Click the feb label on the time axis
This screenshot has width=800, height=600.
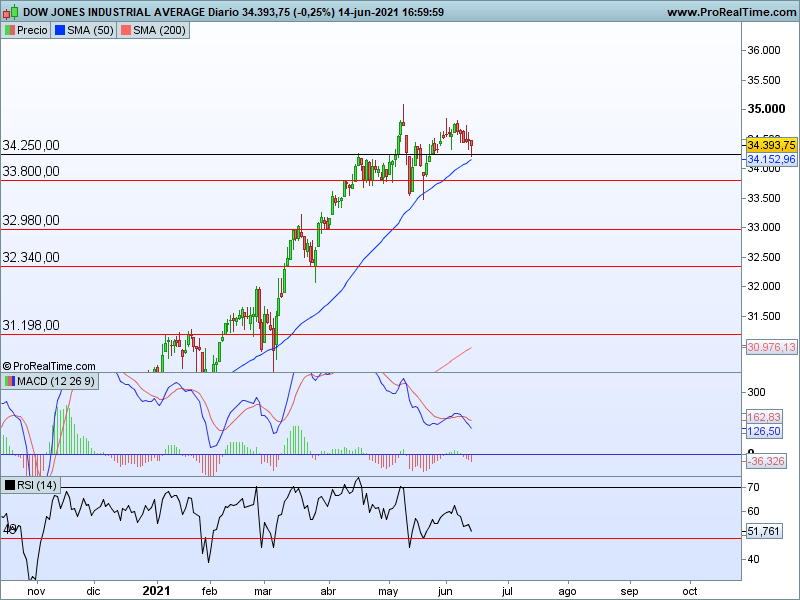[x=209, y=591]
